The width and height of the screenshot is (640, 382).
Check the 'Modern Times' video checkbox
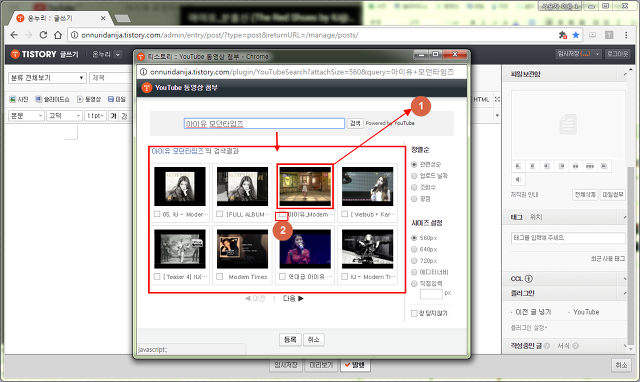tap(220, 277)
